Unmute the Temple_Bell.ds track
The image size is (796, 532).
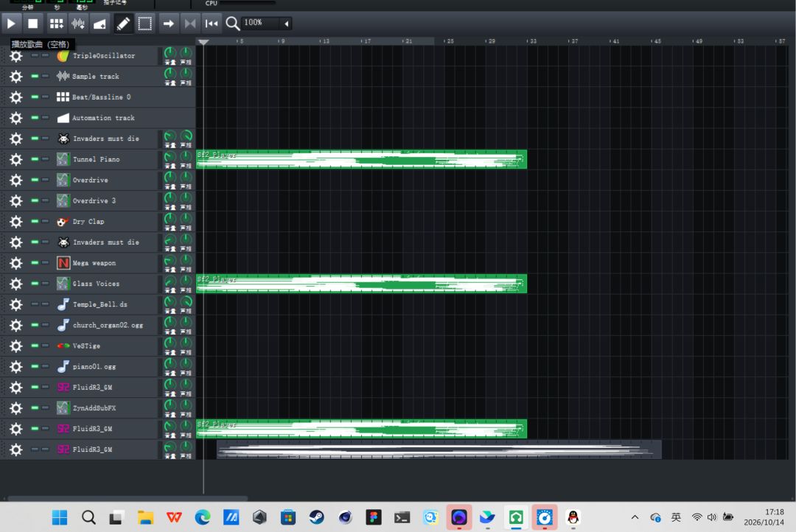click(x=35, y=304)
